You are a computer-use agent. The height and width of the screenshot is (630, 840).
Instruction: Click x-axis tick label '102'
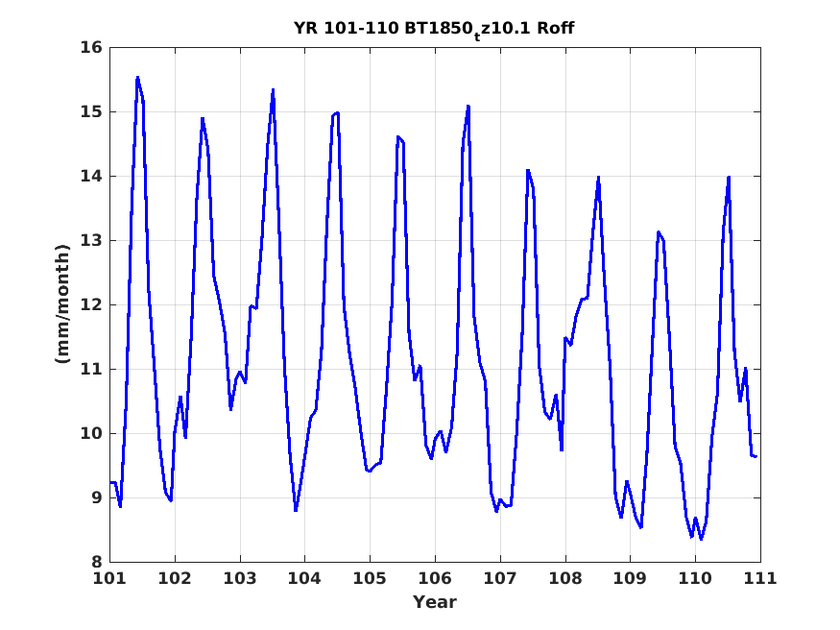click(x=175, y=578)
